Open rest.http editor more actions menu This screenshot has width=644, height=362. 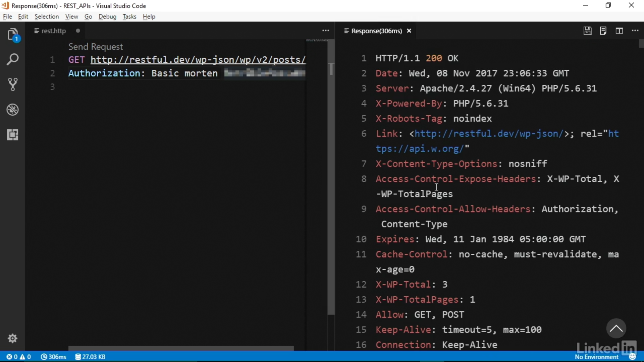tap(326, 31)
